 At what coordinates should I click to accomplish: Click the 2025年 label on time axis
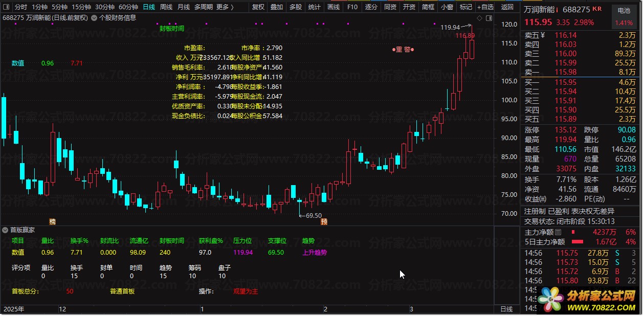click(14, 309)
